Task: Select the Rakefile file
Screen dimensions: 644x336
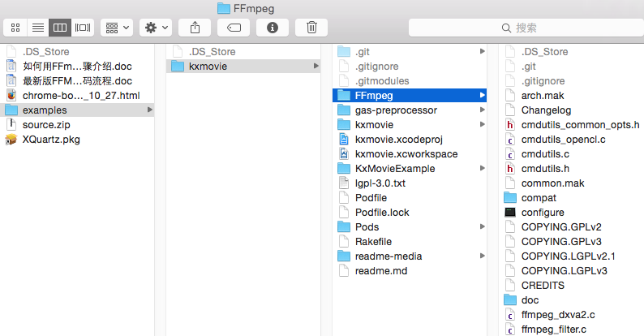Action: point(410,242)
